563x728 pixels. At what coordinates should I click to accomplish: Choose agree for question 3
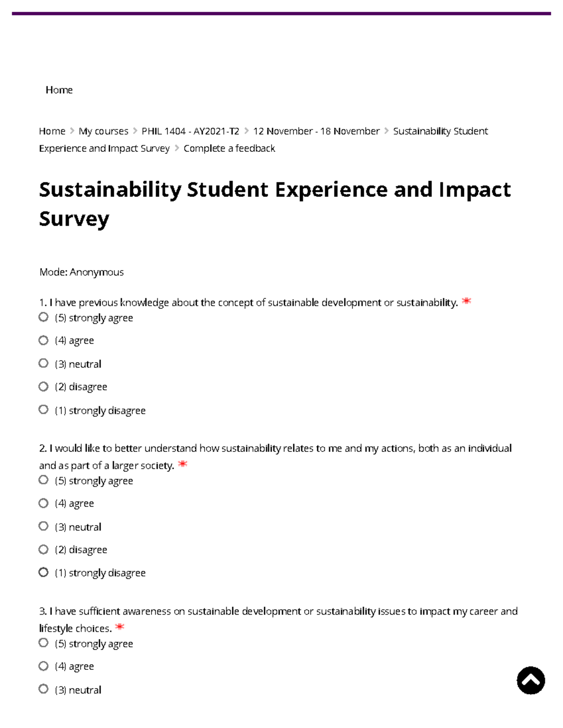pos(44,666)
